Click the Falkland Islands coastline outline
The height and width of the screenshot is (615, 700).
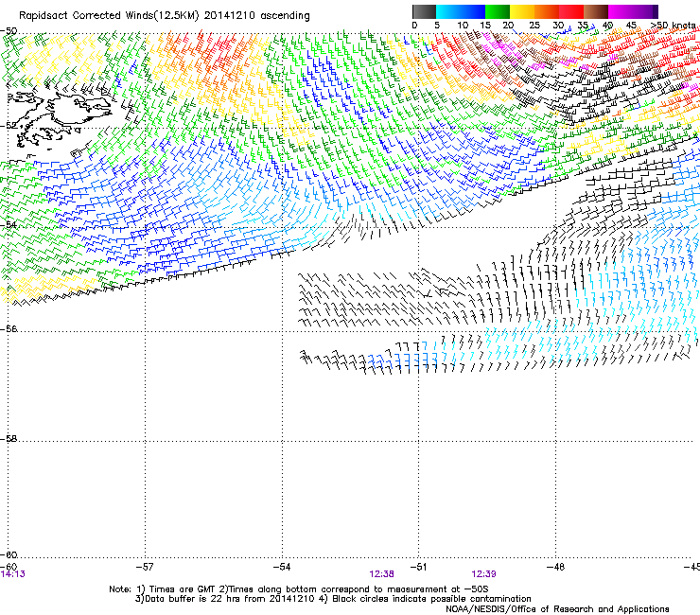(61, 118)
